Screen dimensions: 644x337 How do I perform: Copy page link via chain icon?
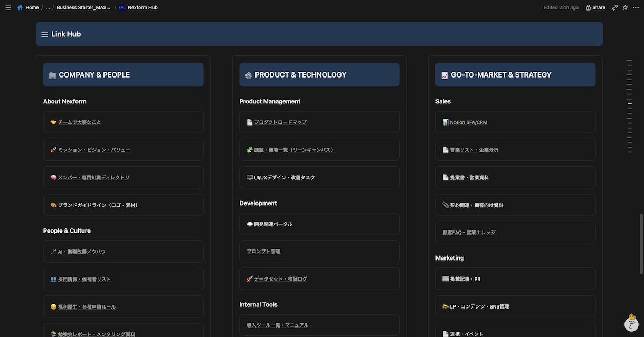point(615,7)
